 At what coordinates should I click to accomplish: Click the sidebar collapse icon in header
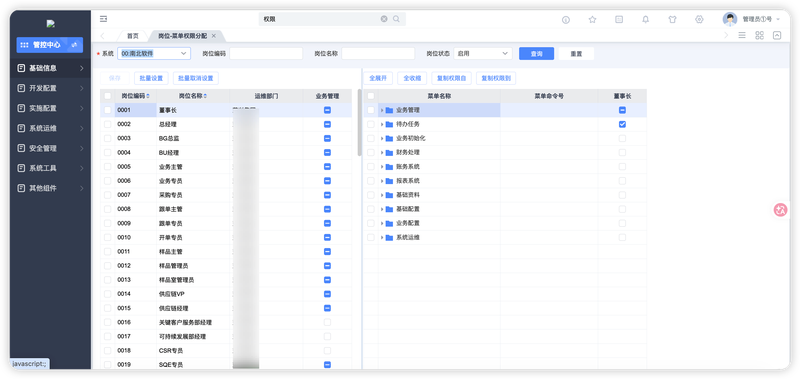104,19
